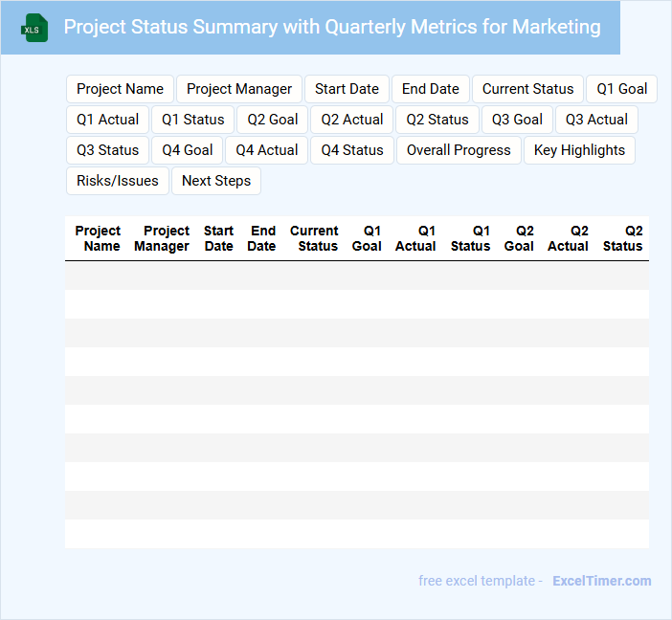The image size is (672, 620).
Task: Select the Project Manager tag
Action: point(239,89)
